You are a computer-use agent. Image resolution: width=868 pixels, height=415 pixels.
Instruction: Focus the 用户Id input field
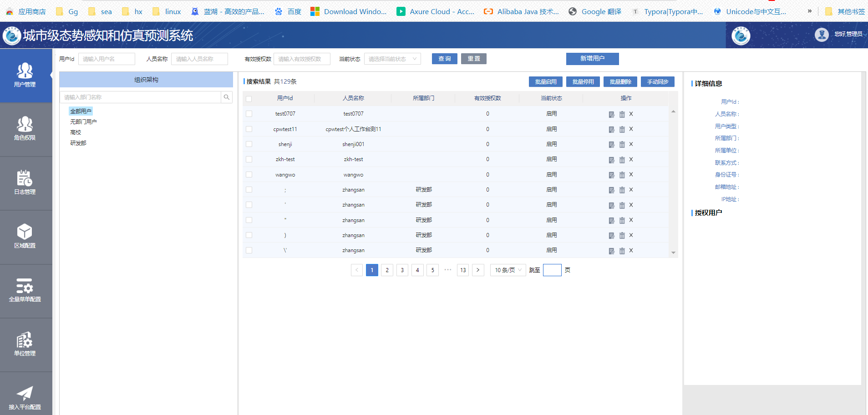pos(107,59)
